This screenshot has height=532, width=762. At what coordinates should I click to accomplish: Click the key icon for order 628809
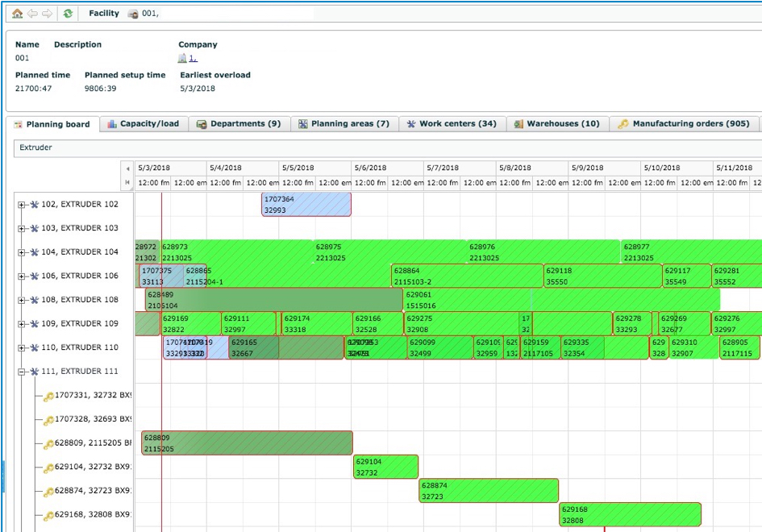pos(48,444)
